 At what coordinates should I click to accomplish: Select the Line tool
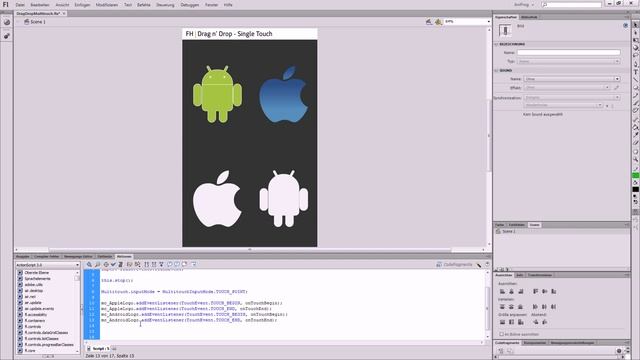tap(636, 80)
